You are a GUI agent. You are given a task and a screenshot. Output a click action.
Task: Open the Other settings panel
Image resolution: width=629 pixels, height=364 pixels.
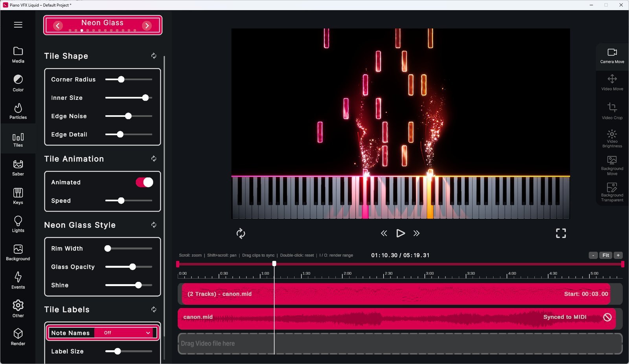18,309
